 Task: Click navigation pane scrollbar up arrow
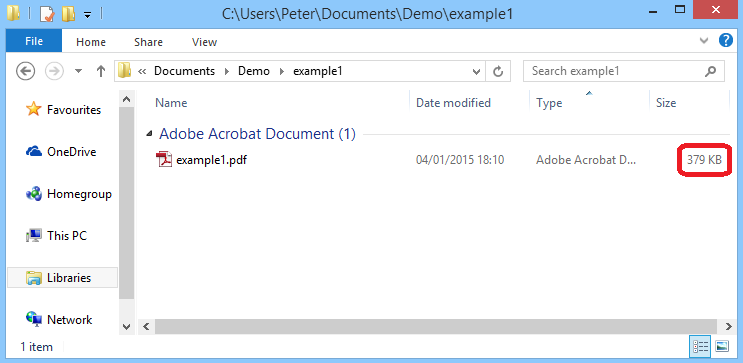click(x=127, y=99)
